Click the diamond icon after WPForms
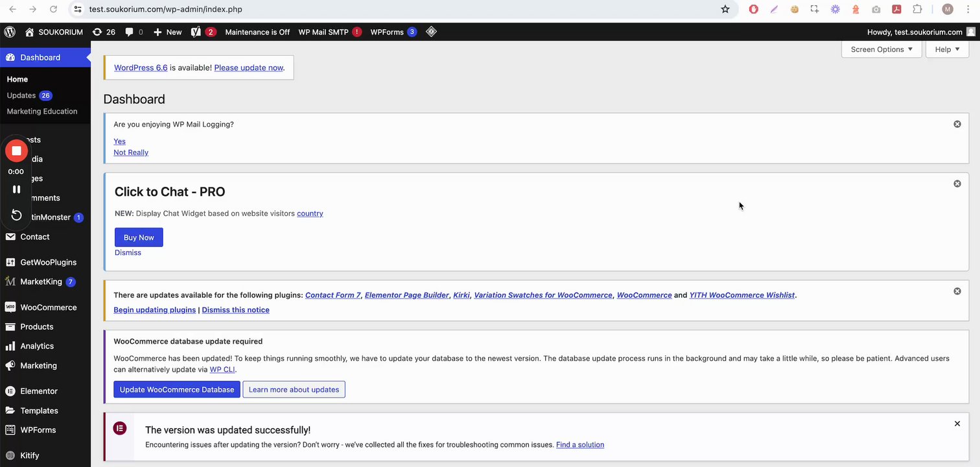The height and width of the screenshot is (467, 980). click(432, 31)
